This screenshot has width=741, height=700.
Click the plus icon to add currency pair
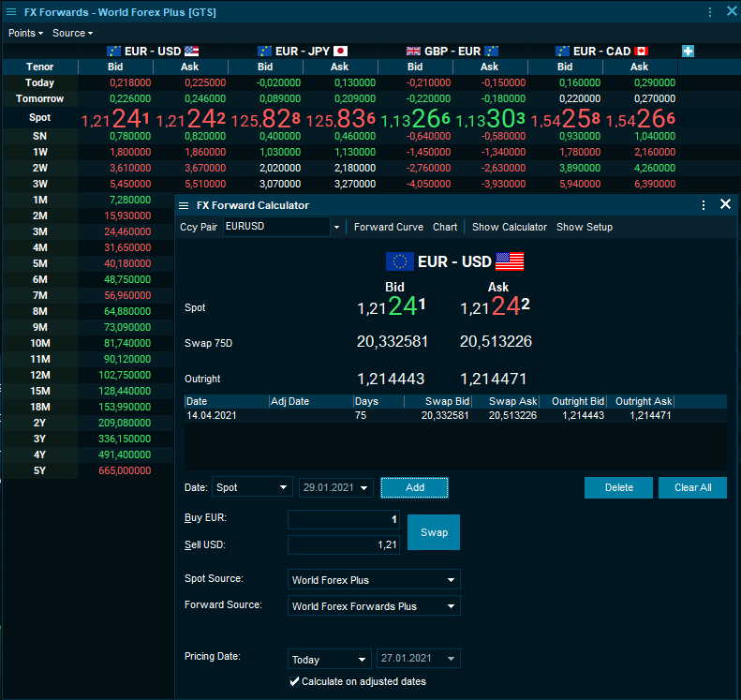(x=688, y=51)
